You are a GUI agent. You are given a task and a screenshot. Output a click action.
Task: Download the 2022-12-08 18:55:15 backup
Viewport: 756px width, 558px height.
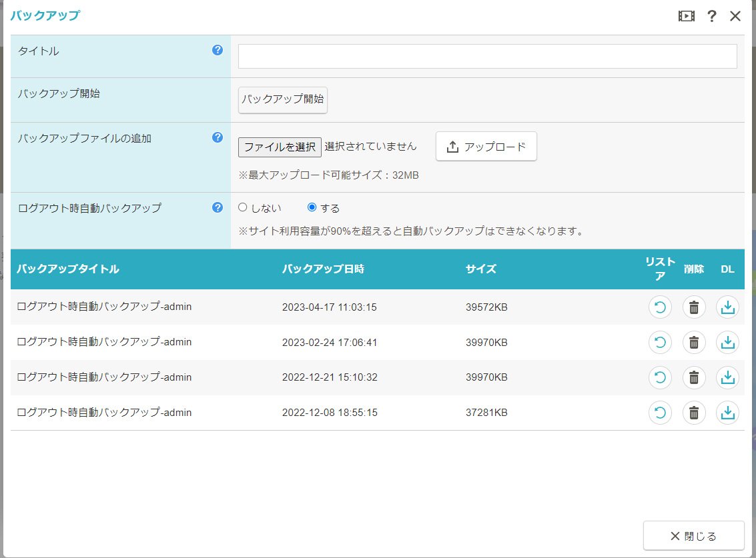click(727, 413)
